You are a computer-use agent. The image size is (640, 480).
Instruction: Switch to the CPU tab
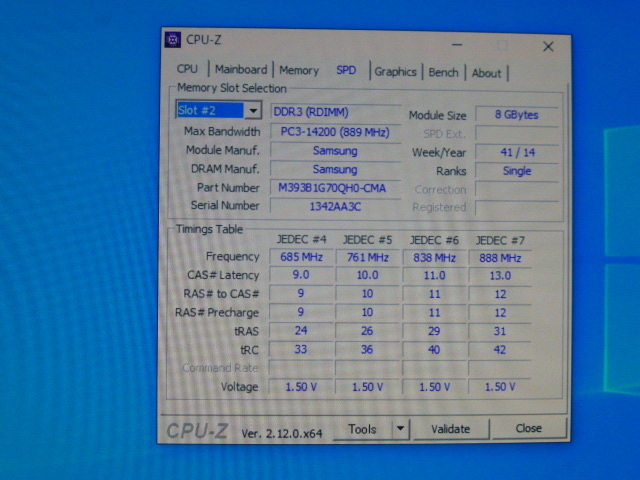[187, 70]
